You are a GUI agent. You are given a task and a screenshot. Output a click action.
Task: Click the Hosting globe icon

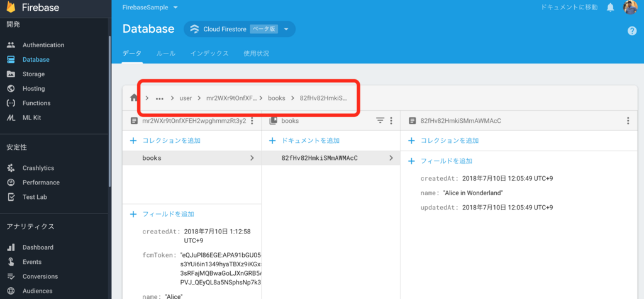point(11,88)
